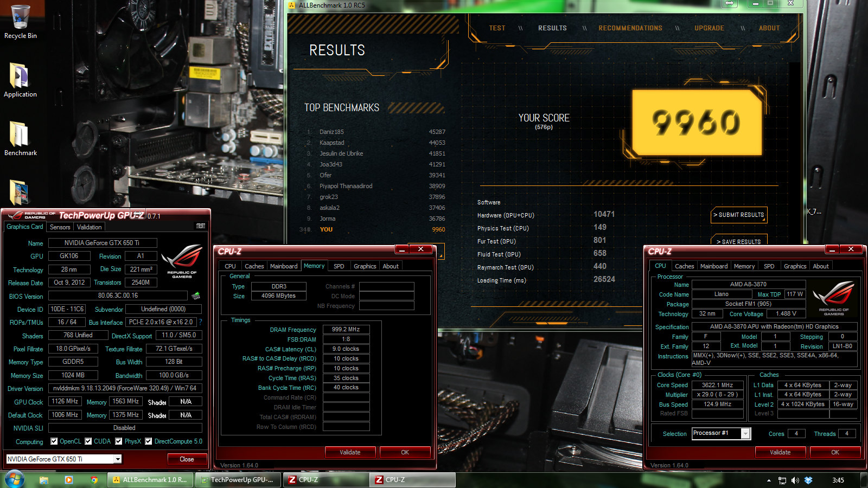
Task: Switch to ALLBenchmark taskbar button
Action: (x=150, y=480)
